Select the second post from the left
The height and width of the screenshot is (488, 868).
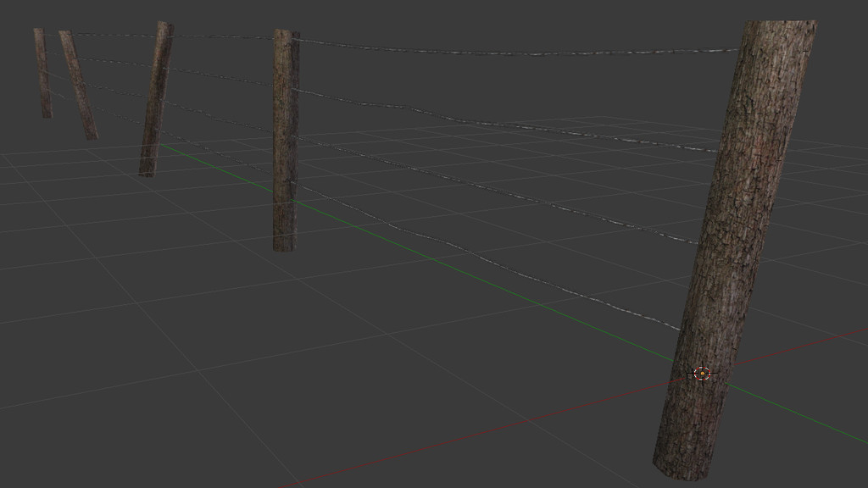tap(77, 85)
